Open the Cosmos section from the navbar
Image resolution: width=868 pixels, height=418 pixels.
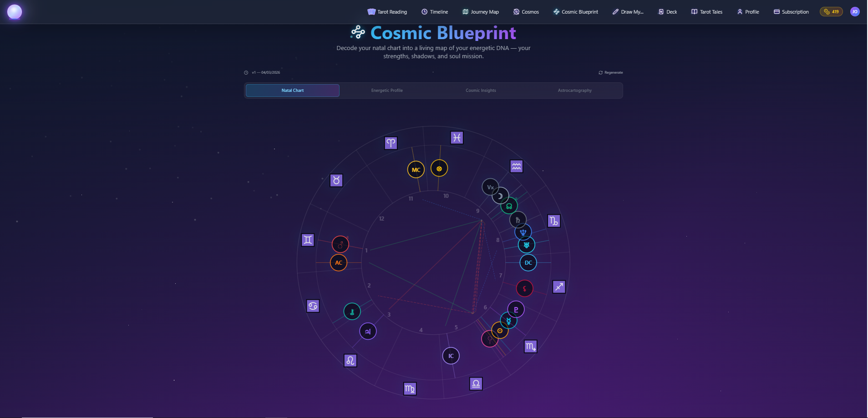coord(526,11)
